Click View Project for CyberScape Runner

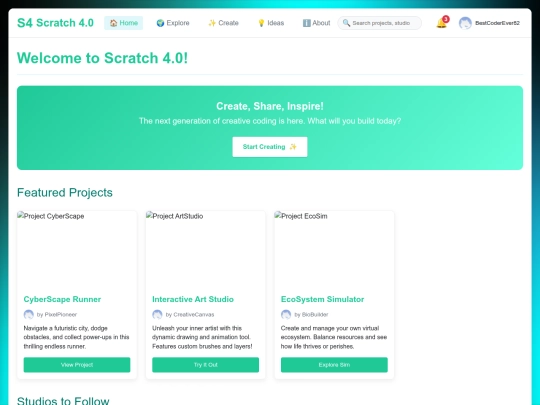(x=77, y=365)
